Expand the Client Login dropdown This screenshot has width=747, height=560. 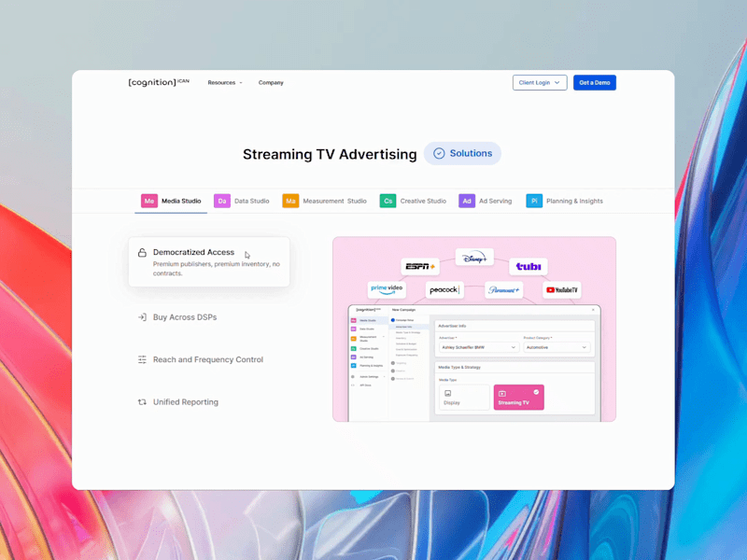coord(540,82)
